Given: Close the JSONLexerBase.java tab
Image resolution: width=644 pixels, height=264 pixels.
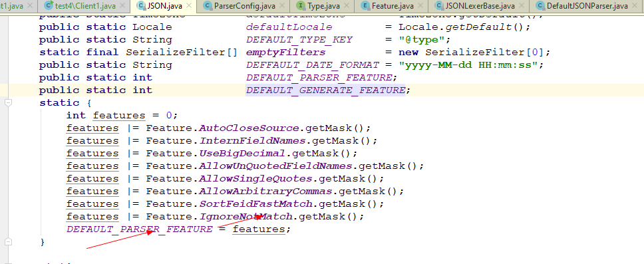Looking at the screenshot, I should point(521,6).
